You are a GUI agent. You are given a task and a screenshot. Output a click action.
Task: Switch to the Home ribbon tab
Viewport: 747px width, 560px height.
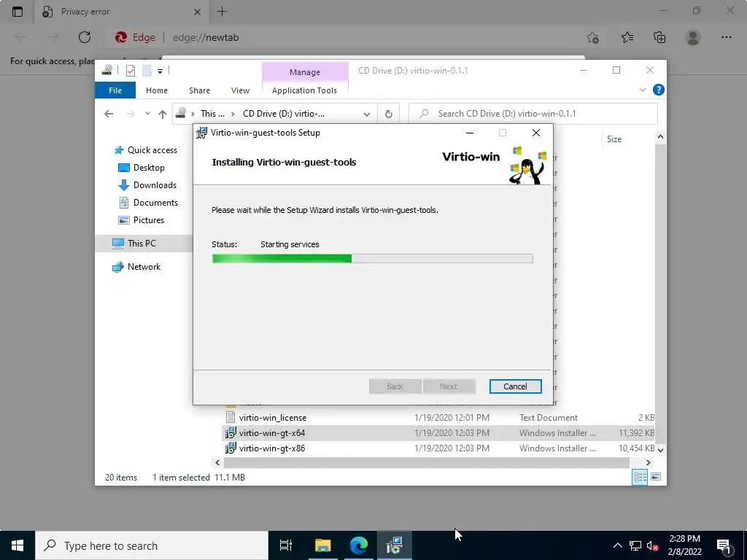[x=157, y=90]
